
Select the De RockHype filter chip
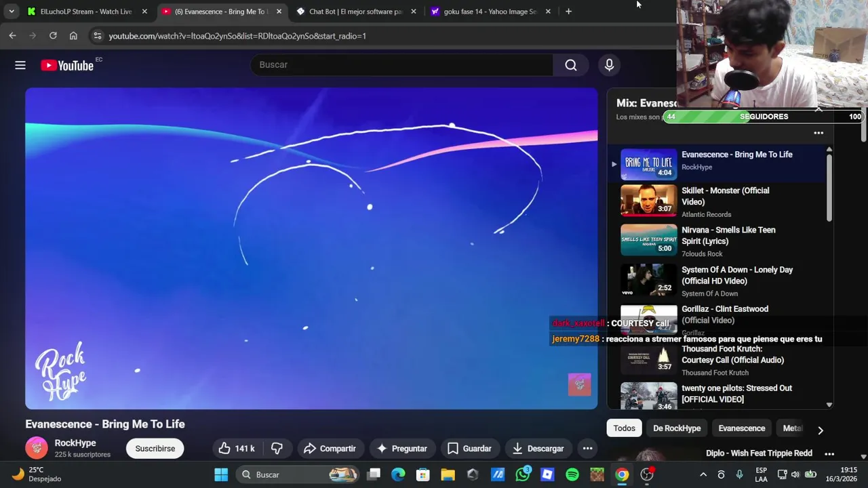677,428
